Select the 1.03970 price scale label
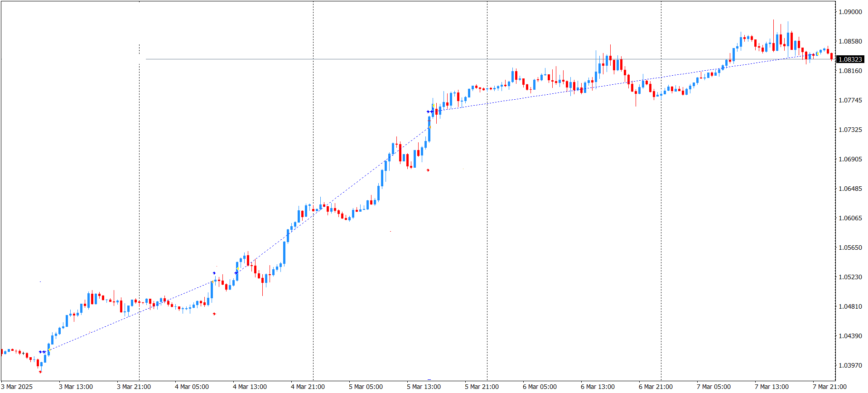The width and height of the screenshot is (868, 393). click(x=850, y=365)
